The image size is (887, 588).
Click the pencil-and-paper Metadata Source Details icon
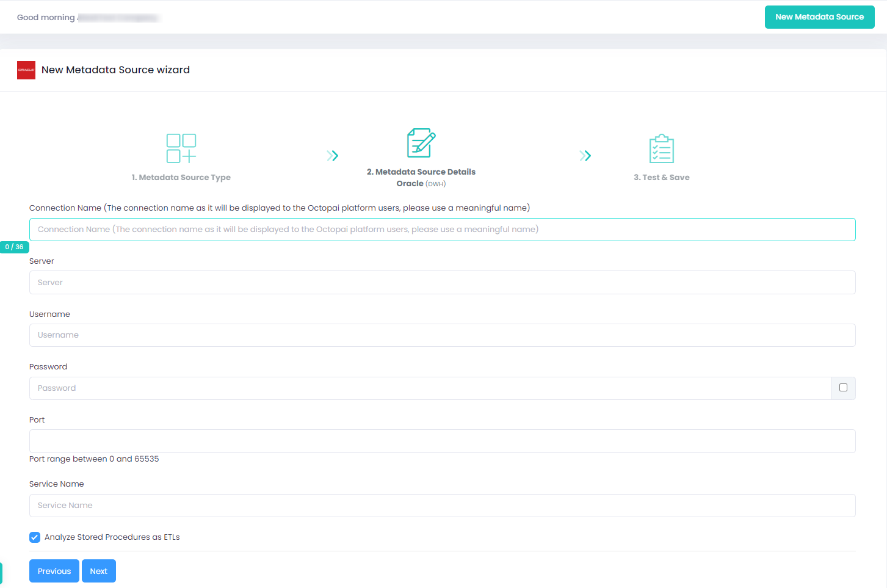point(421,142)
